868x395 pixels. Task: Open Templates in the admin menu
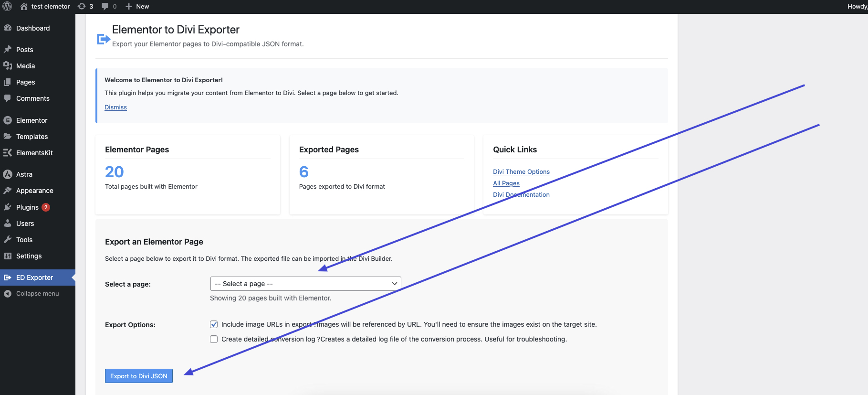click(32, 137)
